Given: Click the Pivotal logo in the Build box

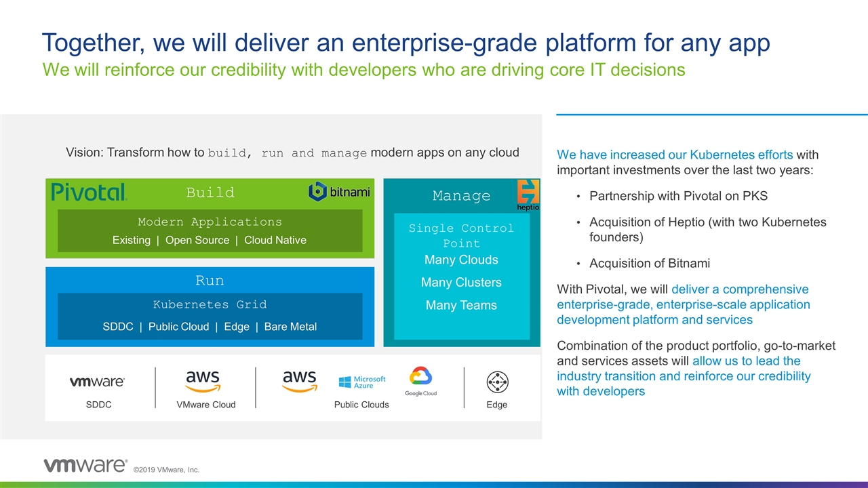Looking at the screenshot, I should tap(89, 192).
